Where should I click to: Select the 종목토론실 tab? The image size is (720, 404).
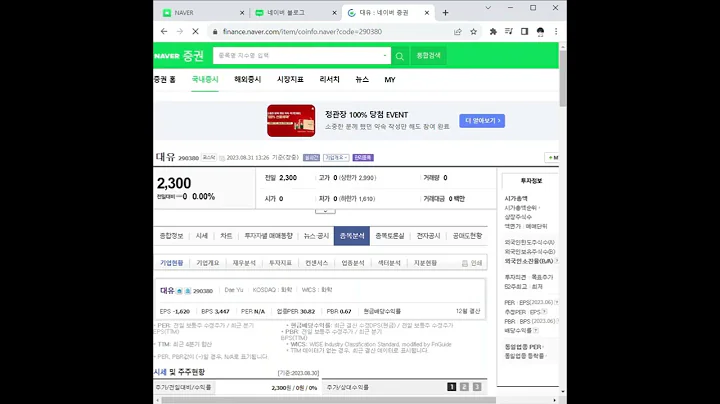coord(390,236)
